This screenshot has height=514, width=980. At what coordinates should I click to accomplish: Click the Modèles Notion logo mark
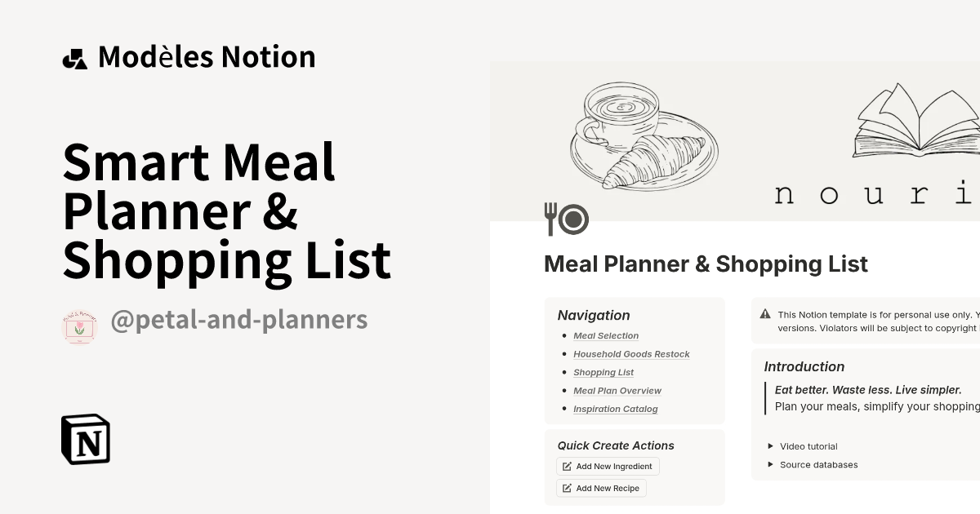point(74,55)
